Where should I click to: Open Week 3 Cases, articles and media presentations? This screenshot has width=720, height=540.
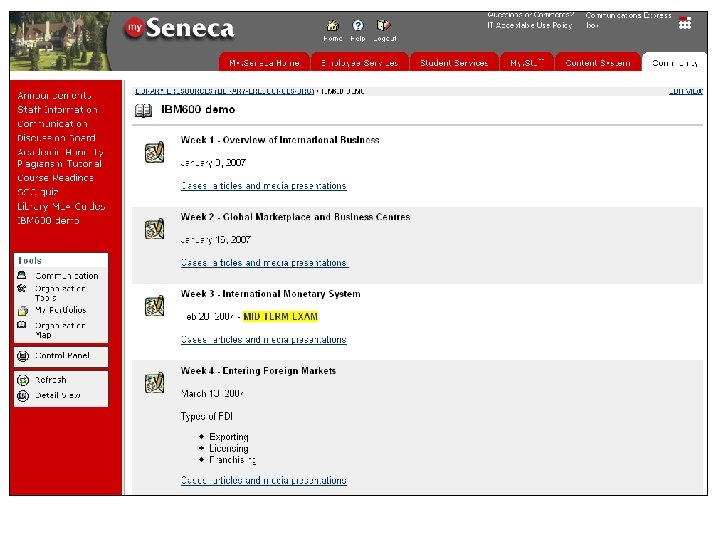point(264,339)
